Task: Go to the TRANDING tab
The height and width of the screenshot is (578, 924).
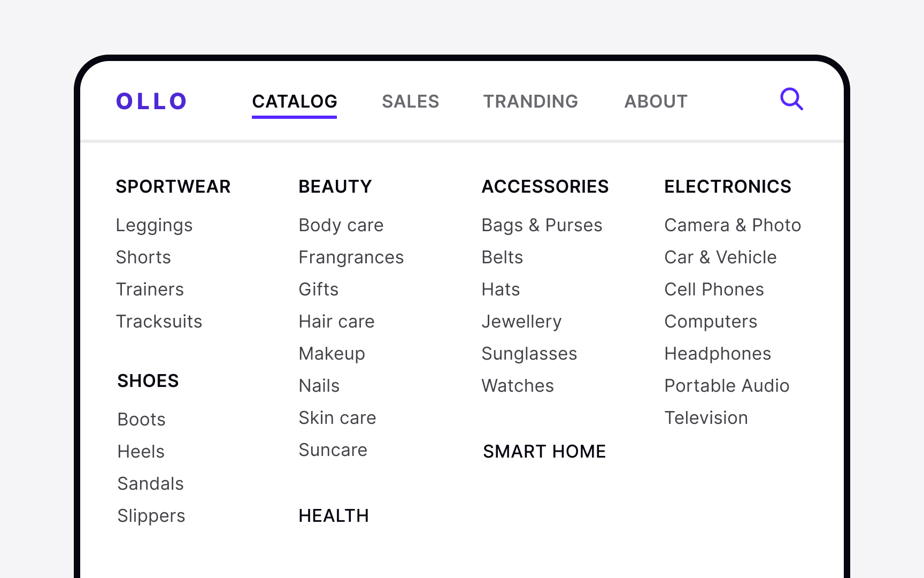Action: 530,101
